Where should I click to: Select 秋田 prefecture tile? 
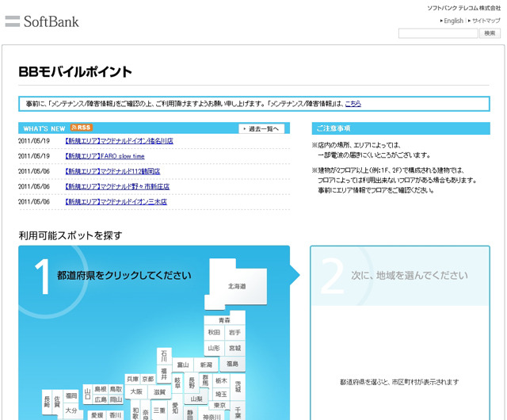tap(214, 332)
